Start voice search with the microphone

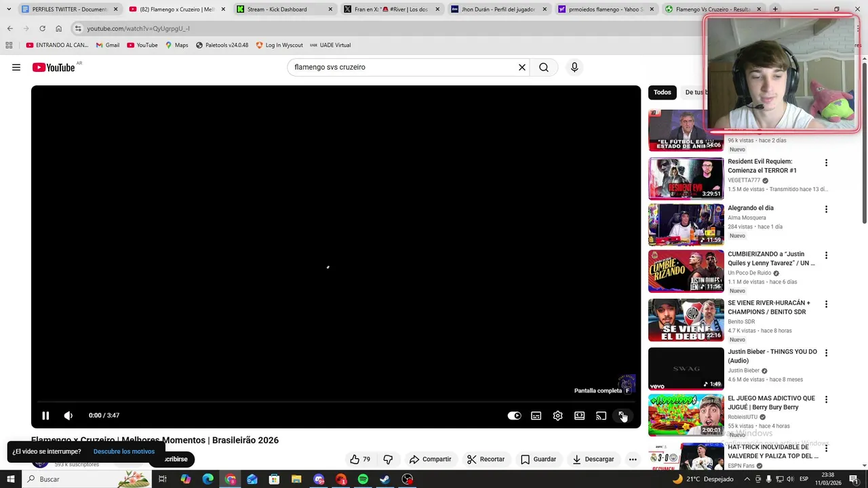(574, 67)
